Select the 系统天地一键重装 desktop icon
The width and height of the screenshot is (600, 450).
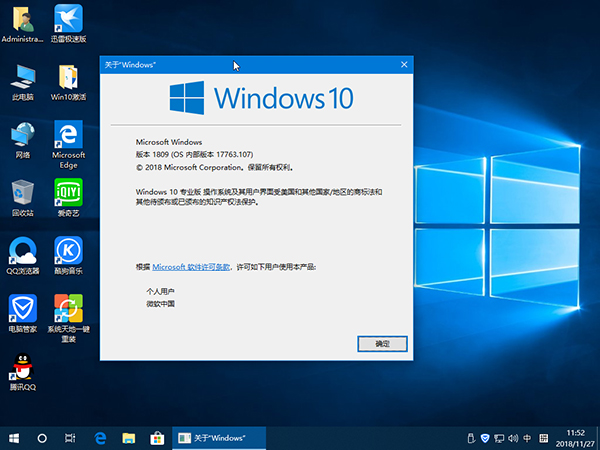point(68,308)
